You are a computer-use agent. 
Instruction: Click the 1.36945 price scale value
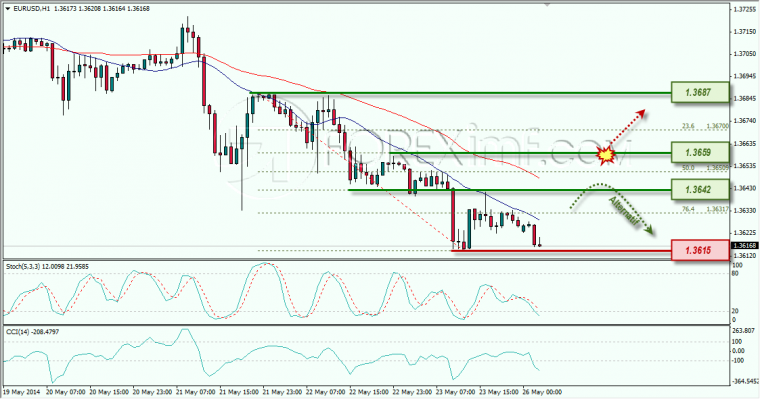pos(745,76)
